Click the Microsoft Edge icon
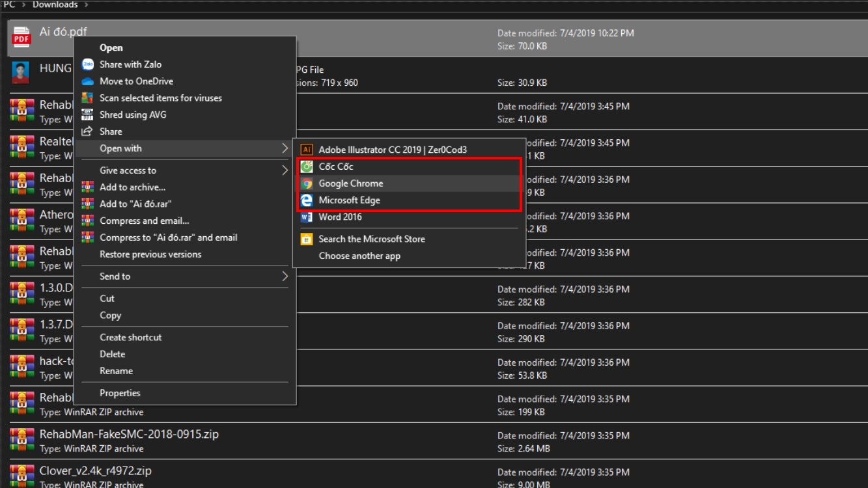 pyautogui.click(x=307, y=200)
